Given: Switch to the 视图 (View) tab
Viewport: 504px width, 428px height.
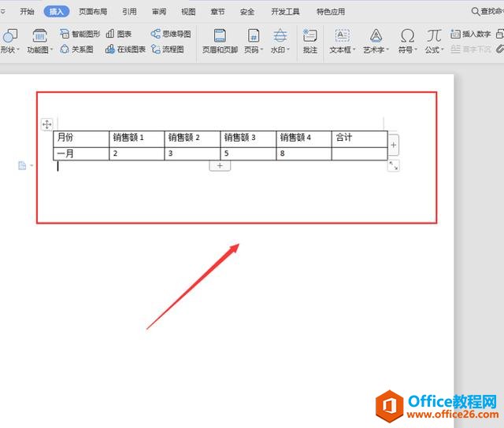Looking at the screenshot, I should 188,12.
